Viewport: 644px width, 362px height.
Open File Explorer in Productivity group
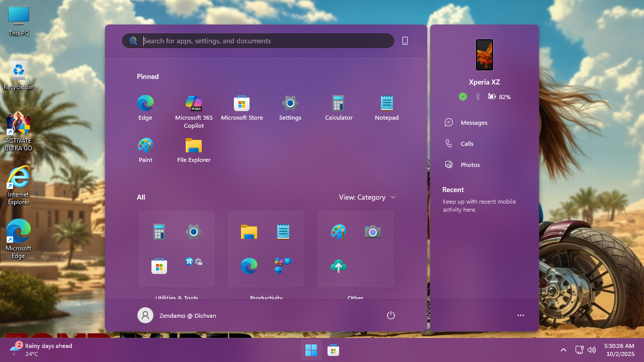point(249,232)
